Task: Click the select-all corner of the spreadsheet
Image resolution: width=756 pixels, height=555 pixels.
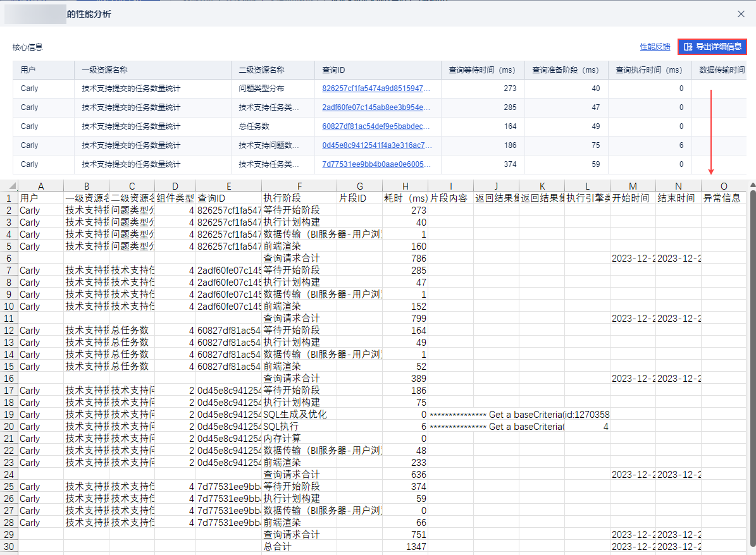Action: pyautogui.click(x=9, y=186)
